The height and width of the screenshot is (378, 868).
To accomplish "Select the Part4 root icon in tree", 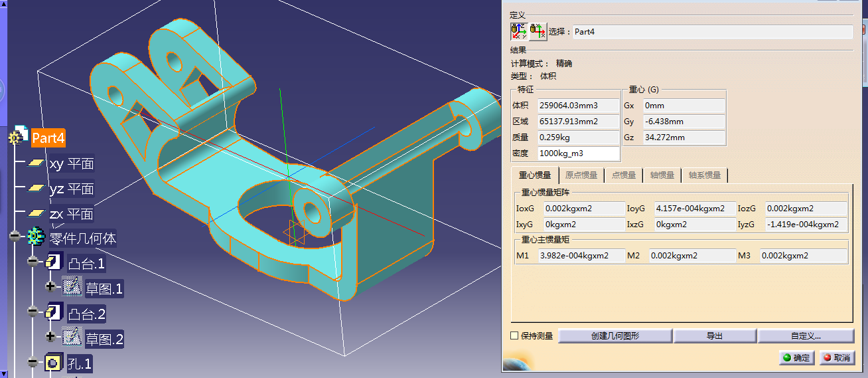I will pyautogui.click(x=18, y=138).
